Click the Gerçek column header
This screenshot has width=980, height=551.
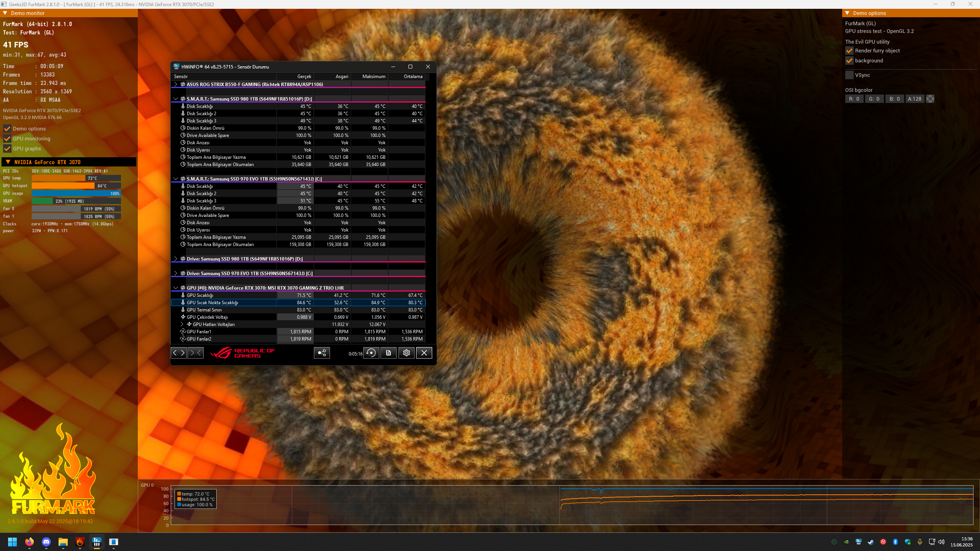pyautogui.click(x=295, y=77)
